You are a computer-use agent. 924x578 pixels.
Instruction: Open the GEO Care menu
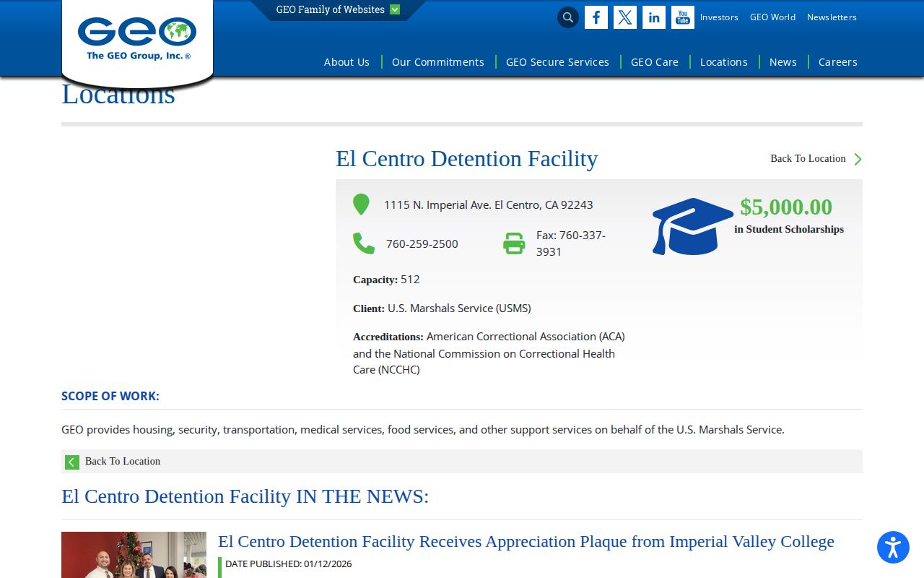(x=655, y=62)
